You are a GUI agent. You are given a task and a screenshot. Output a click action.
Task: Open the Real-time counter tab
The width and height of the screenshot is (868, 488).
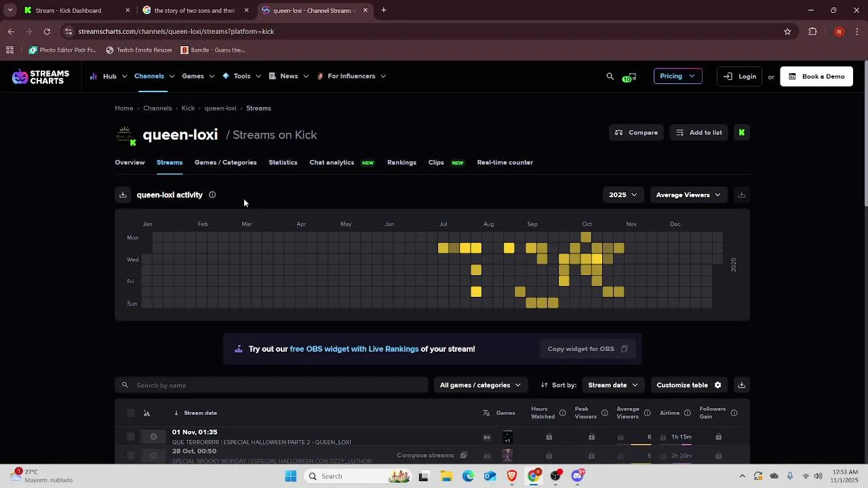click(x=505, y=163)
